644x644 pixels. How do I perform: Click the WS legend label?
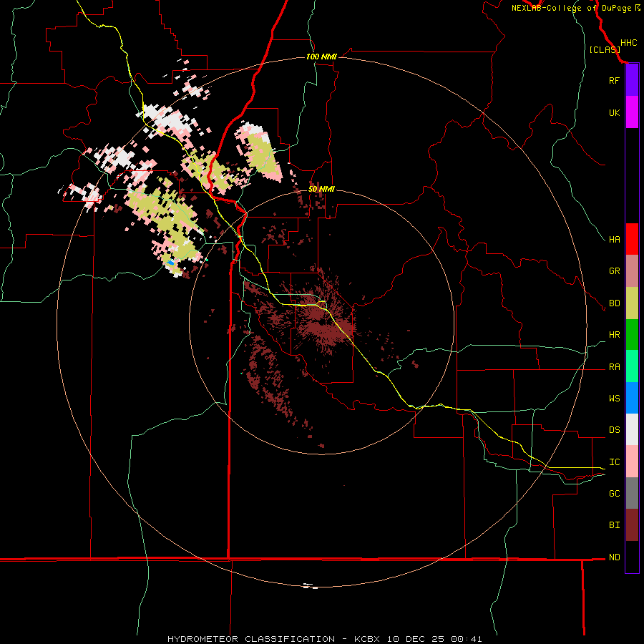click(x=614, y=399)
